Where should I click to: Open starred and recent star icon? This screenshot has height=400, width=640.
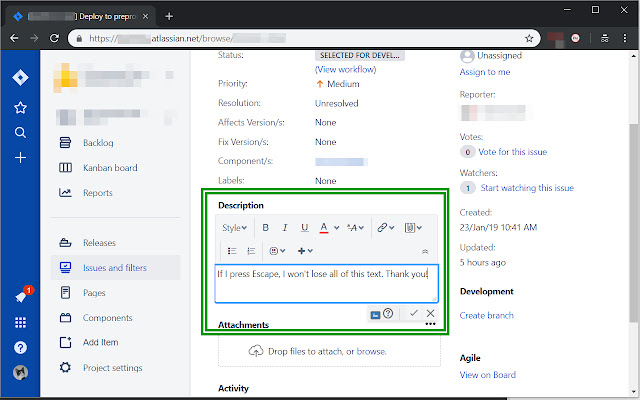[20, 108]
